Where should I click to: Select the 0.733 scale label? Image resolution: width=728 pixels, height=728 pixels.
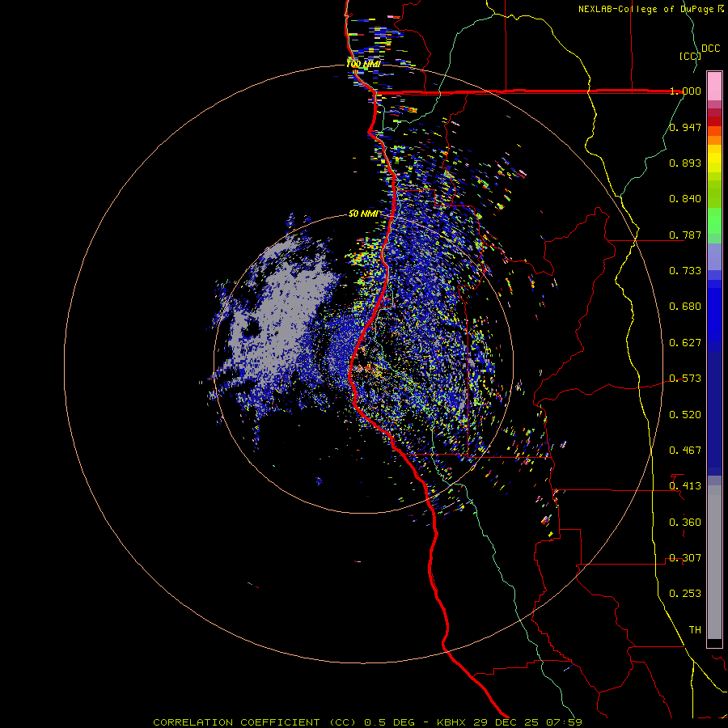pyautogui.click(x=685, y=271)
